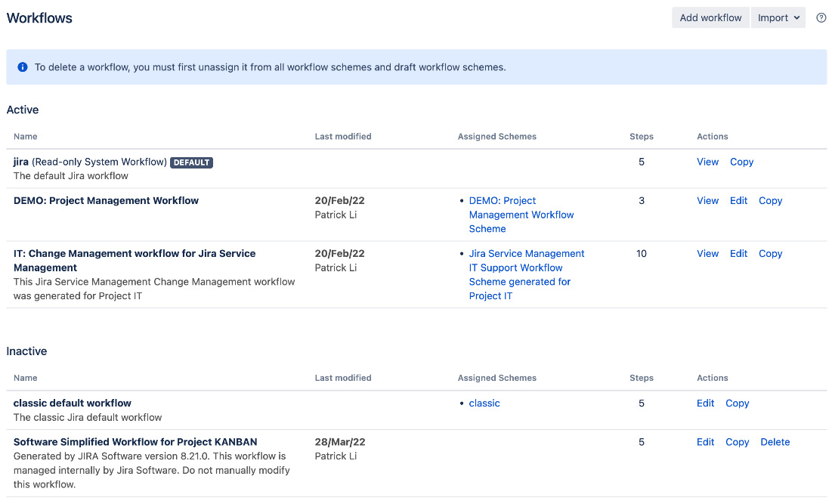The image size is (832, 504).
Task: Edit the DEMO: Project Management Workflow
Action: point(738,200)
